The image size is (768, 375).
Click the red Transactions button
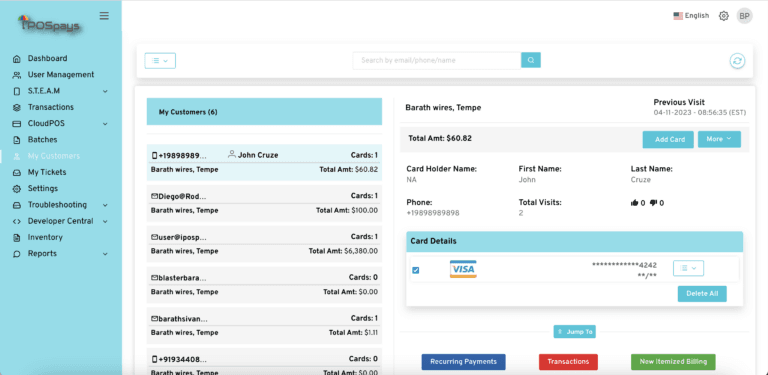pyautogui.click(x=568, y=362)
